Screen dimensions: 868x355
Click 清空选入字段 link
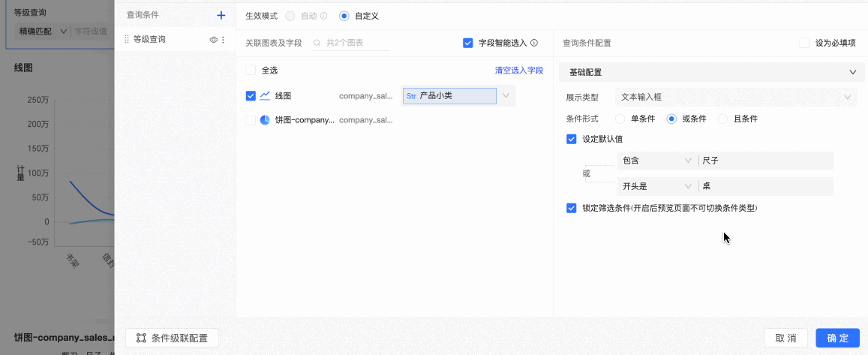click(x=518, y=71)
